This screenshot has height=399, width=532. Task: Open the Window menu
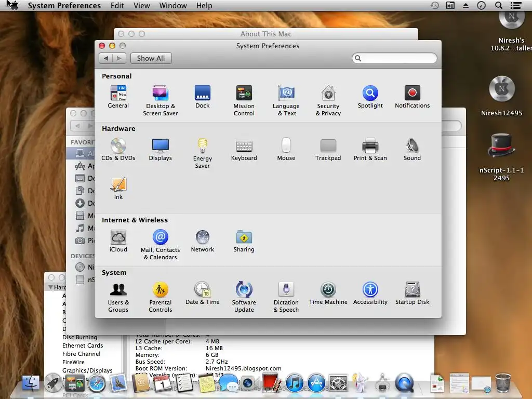tap(173, 6)
